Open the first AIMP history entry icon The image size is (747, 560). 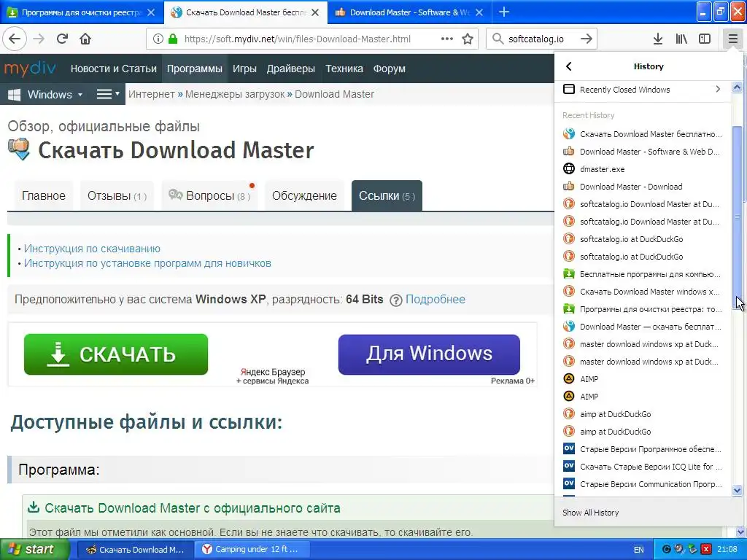(569, 379)
